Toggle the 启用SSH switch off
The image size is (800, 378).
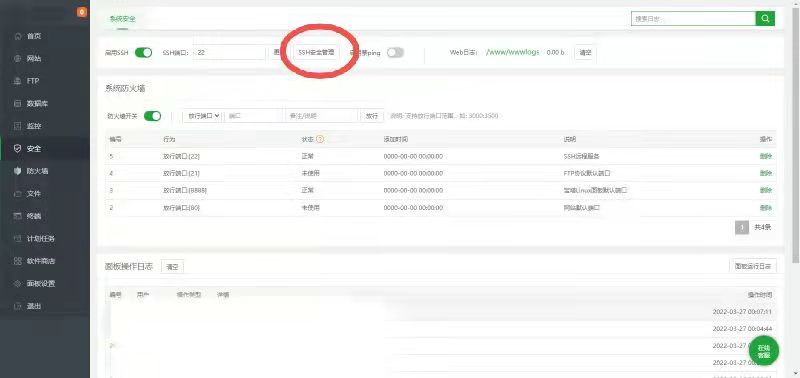(x=143, y=53)
